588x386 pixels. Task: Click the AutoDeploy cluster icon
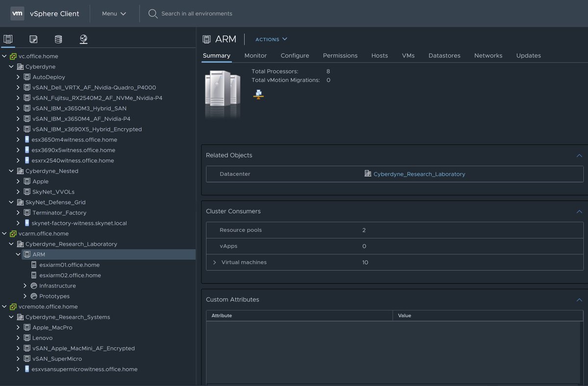(x=27, y=77)
